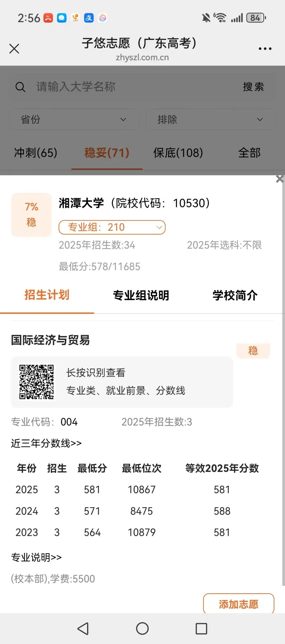Switch to the 保底(108) tab

pyautogui.click(x=178, y=153)
